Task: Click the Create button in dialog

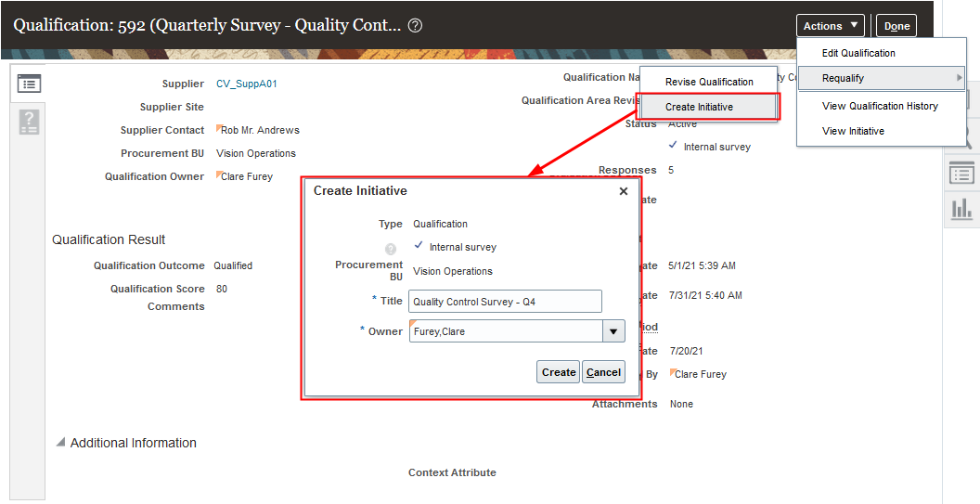Action: [558, 372]
